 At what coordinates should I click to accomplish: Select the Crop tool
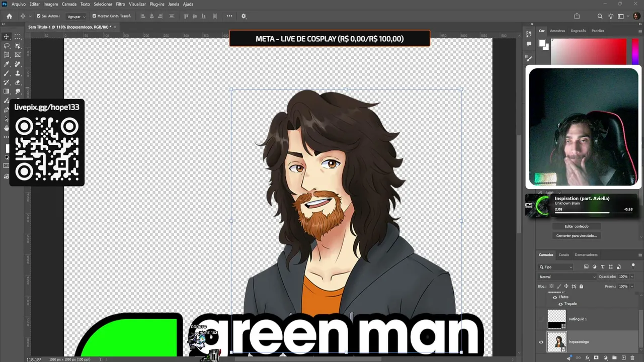pos(7,55)
